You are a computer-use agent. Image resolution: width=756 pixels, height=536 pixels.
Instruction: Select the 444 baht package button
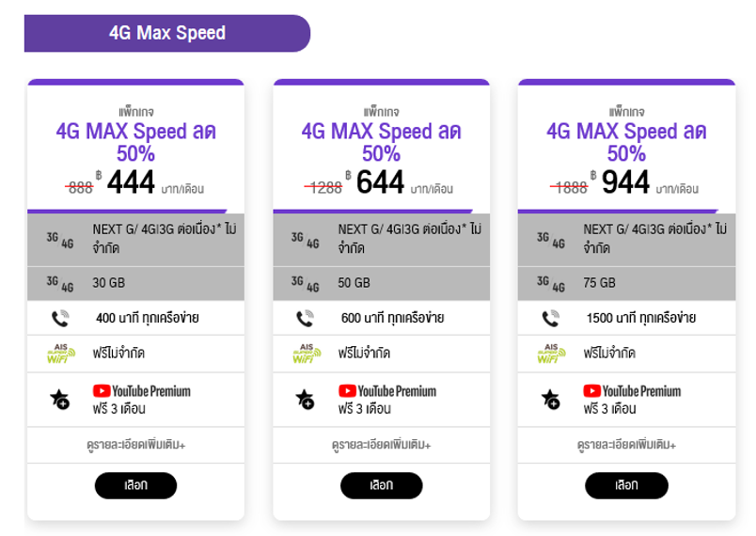[135, 485]
